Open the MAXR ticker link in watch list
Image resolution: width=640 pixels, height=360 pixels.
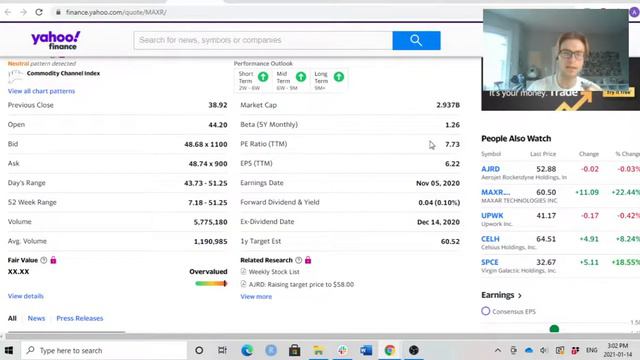click(496, 192)
